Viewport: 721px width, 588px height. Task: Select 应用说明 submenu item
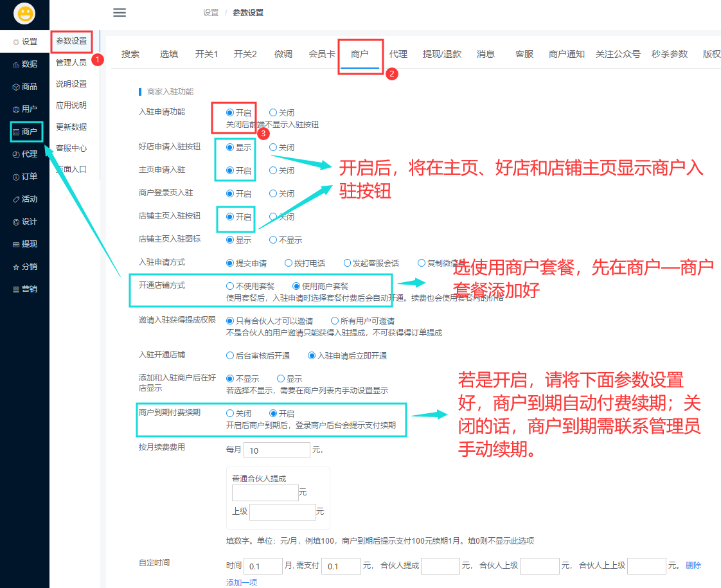click(x=71, y=105)
